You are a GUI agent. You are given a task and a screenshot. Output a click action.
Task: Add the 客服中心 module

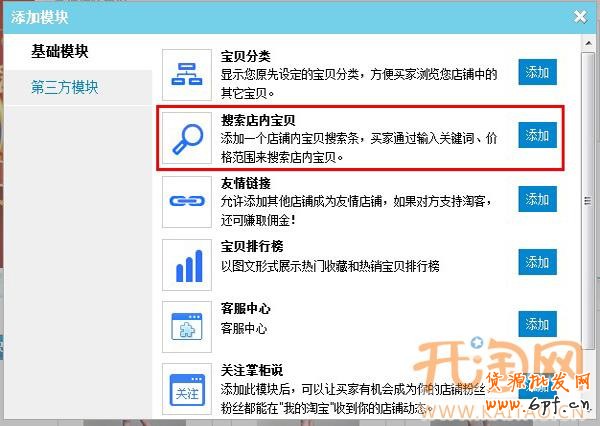(x=537, y=324)
